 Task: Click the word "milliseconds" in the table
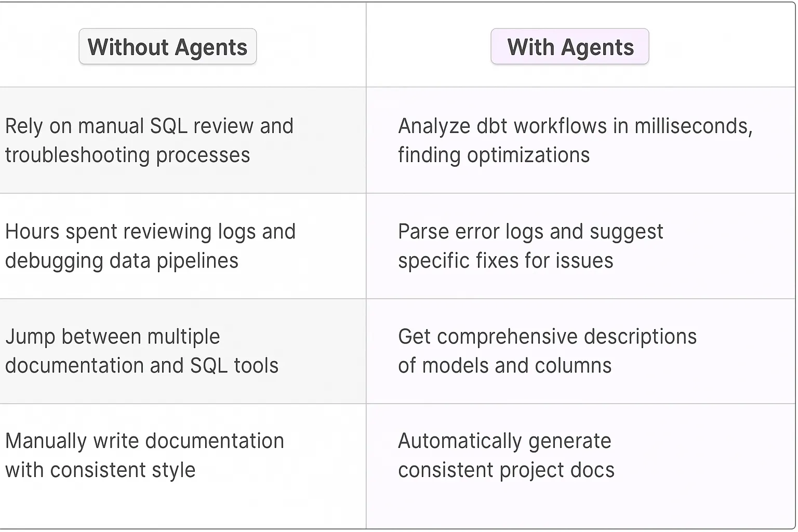pyautogui.click(x=693, y=126)
